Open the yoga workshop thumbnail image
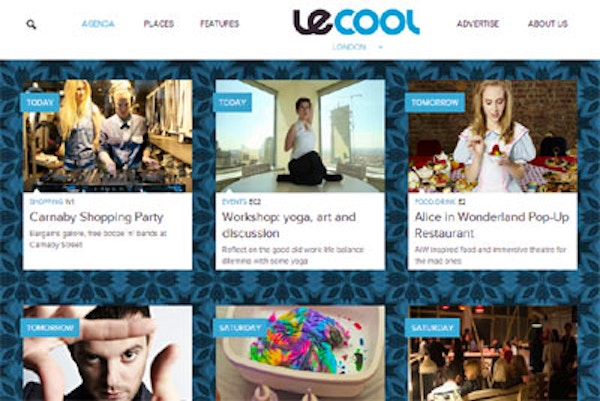 click(x=300, y=136)
